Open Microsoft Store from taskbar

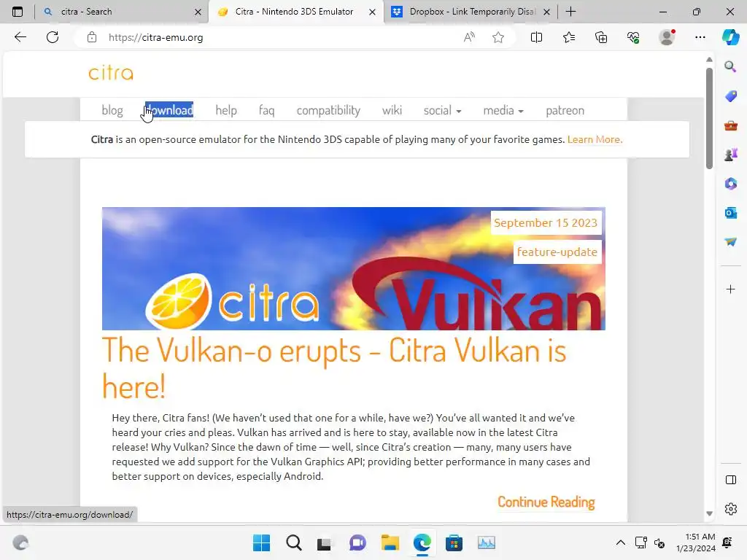[x=454, y=542]
